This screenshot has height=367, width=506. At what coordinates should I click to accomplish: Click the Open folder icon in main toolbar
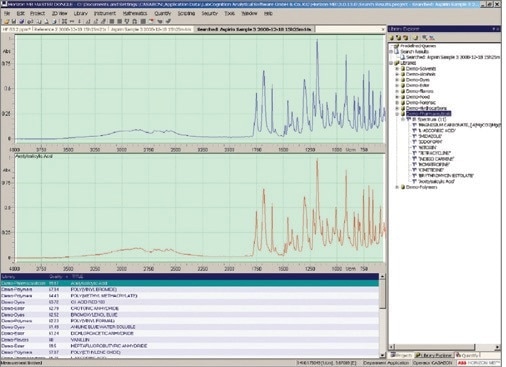(6, 21)
